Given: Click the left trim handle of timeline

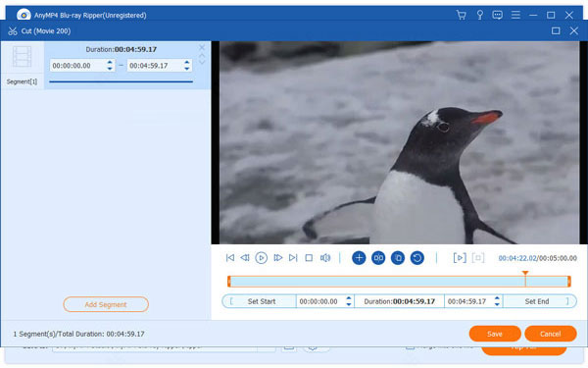Looking at the screenshot, I should [x=229, y=282].
